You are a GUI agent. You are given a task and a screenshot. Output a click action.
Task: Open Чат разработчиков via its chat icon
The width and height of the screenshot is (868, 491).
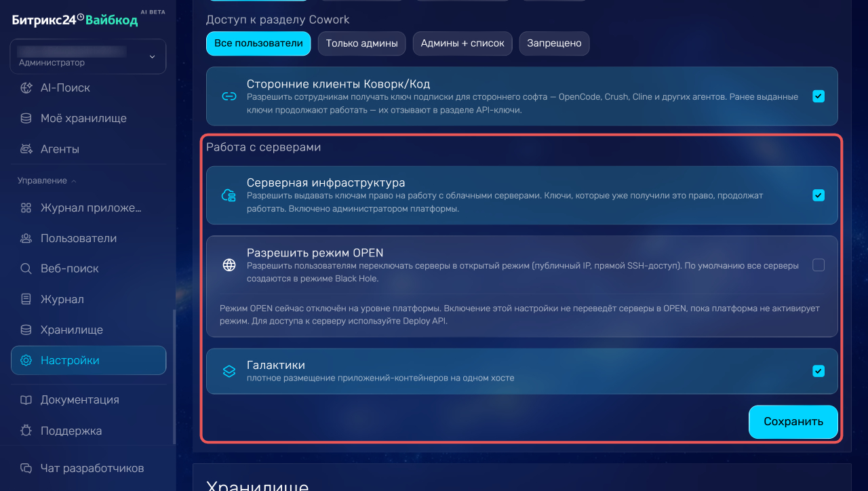(26, 468)
